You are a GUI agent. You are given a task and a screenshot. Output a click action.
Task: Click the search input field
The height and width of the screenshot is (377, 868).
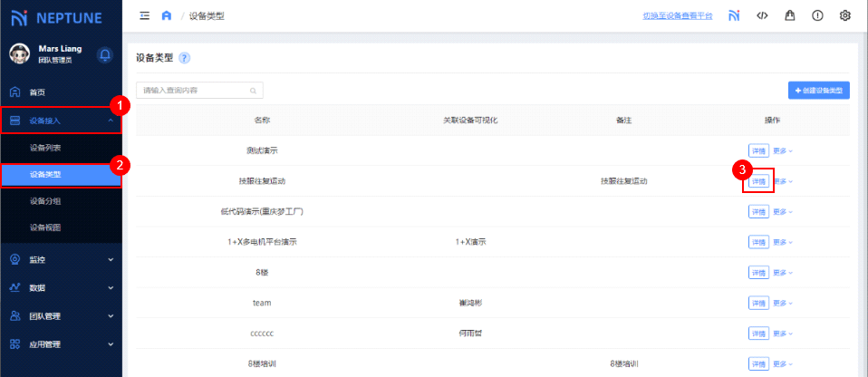tap(193, 91)
